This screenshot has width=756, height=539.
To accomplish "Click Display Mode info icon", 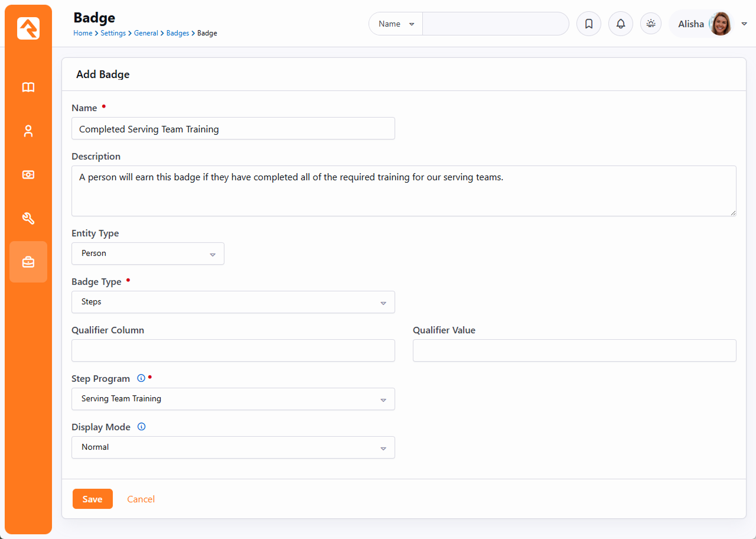I will (x=141, y=427).
